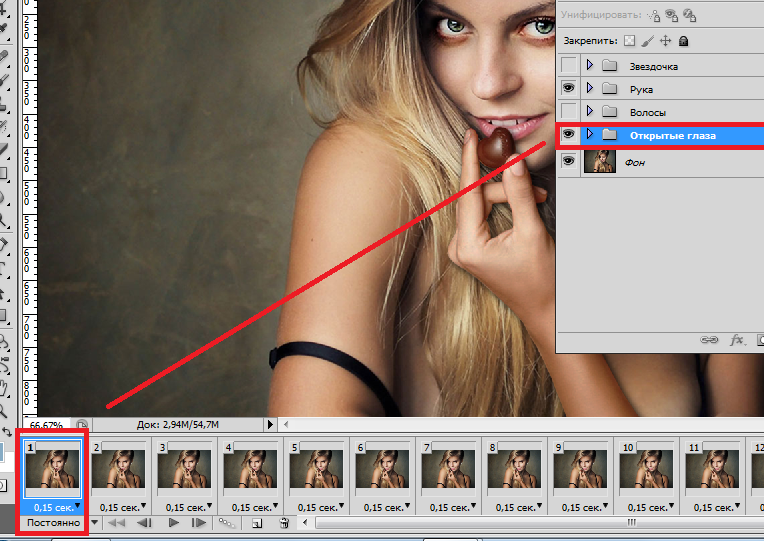Screen dimensions: 764x541
Task: Duplicate the selected animation frame
Action: pos(257,523)
